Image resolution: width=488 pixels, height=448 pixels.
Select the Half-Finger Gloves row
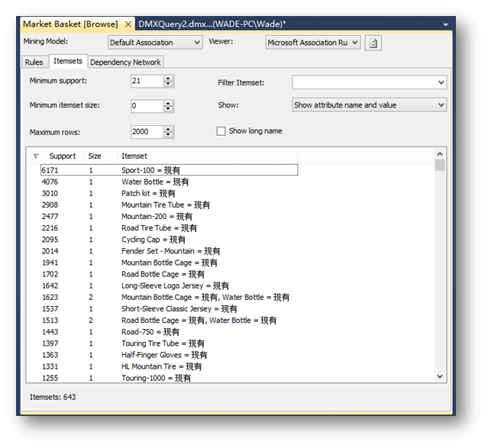click(170, 355)
